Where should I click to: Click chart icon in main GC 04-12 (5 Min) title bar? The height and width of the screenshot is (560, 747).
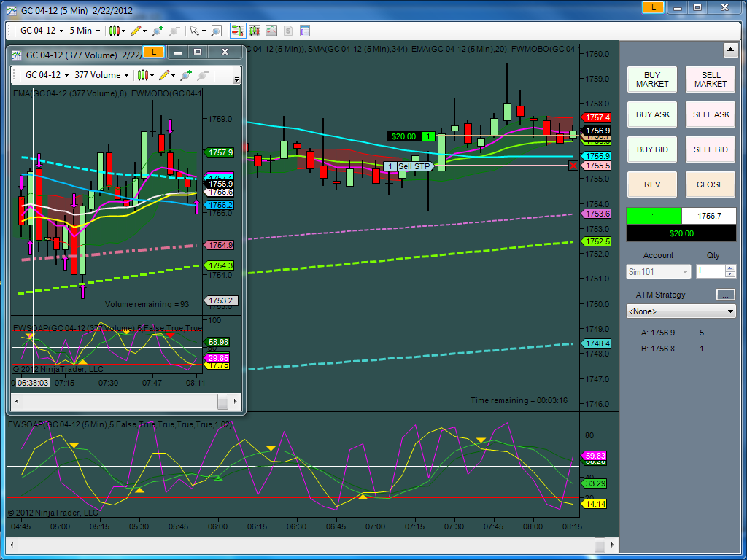point(13,10)
